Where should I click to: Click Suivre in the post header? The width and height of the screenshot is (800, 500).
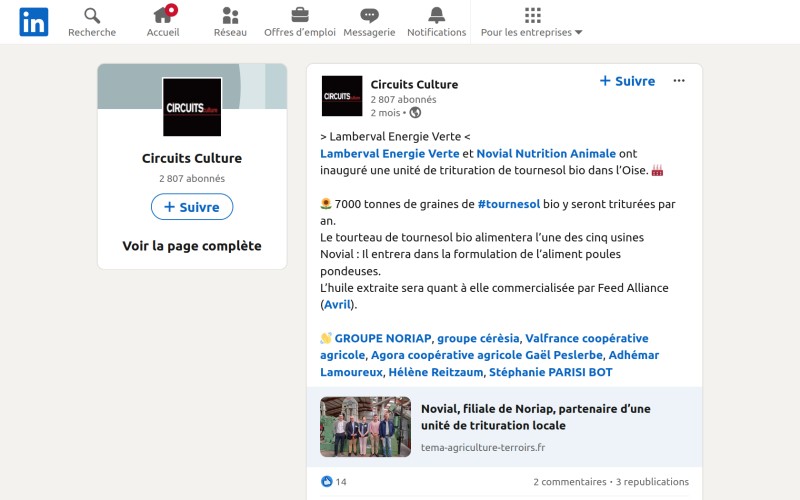(x=627, y=81)
